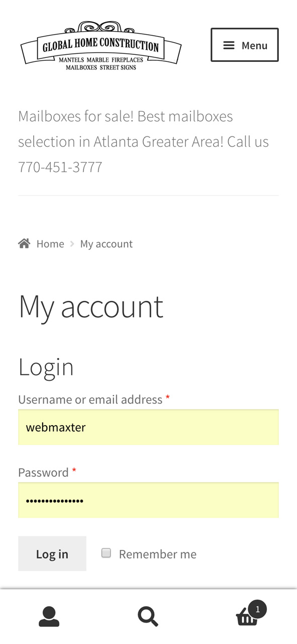
Task: Click the Remember me label text
Action: 158,554
